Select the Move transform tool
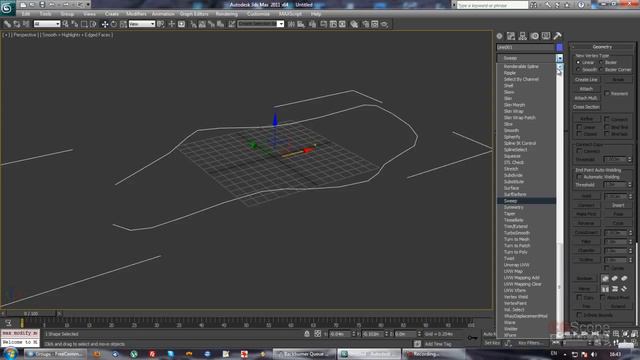Viewport: 640px width, 360px height. point(105,24)
